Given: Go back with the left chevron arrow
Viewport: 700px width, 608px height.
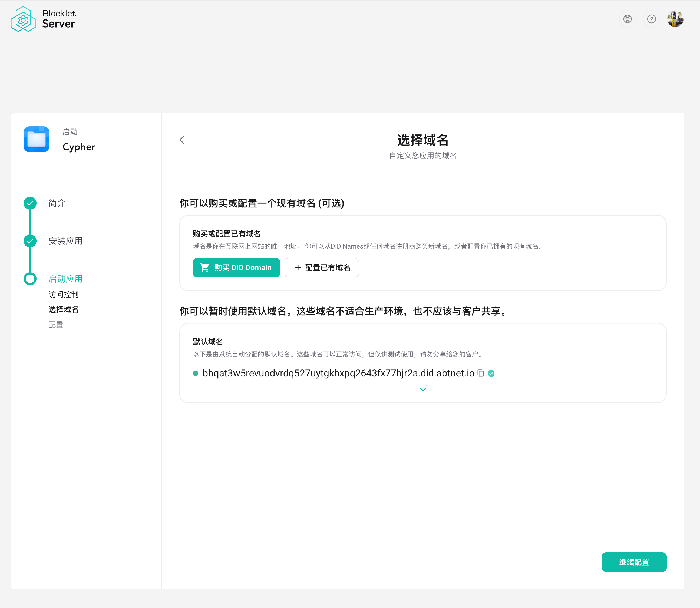Looking at the screenshot, I should (182, 140).
